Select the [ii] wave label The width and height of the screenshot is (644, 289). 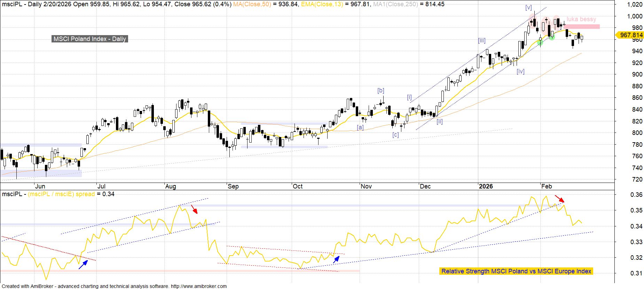tap(440, 121)
